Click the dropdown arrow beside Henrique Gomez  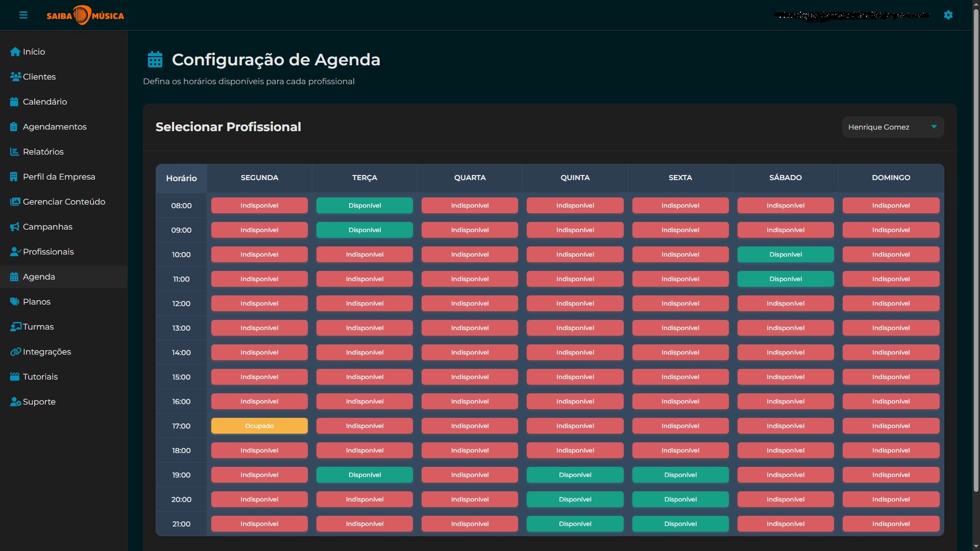point(934,127)
